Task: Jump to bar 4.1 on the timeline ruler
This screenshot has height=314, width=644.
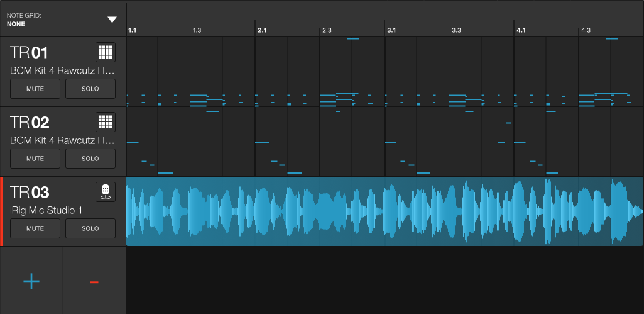Action: point(521,30)
